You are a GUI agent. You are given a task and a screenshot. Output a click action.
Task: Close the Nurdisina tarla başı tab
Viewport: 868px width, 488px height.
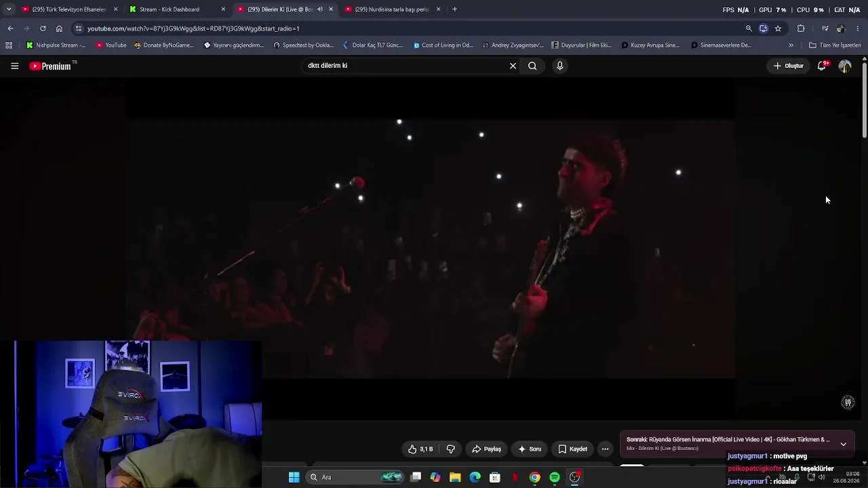pyautogui.click(x=438, y=9)
